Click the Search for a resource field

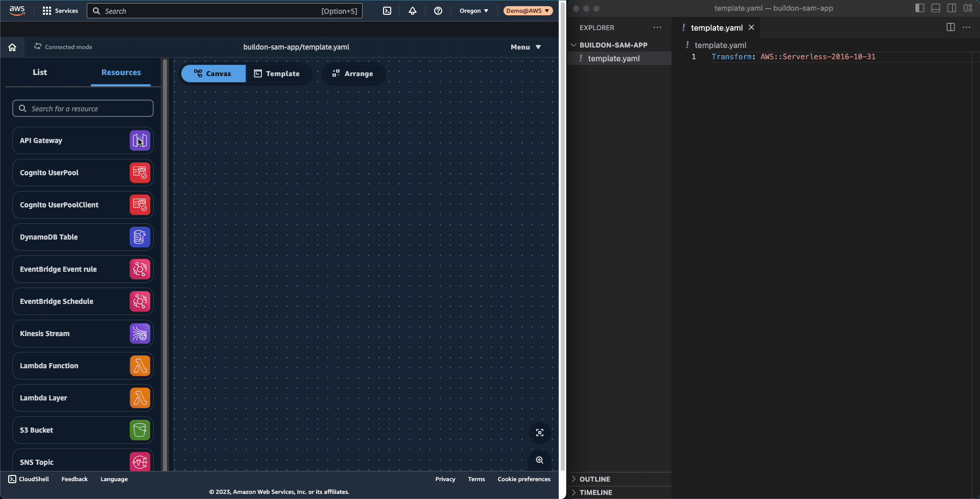pyautogui.click(x=83, y=108)
